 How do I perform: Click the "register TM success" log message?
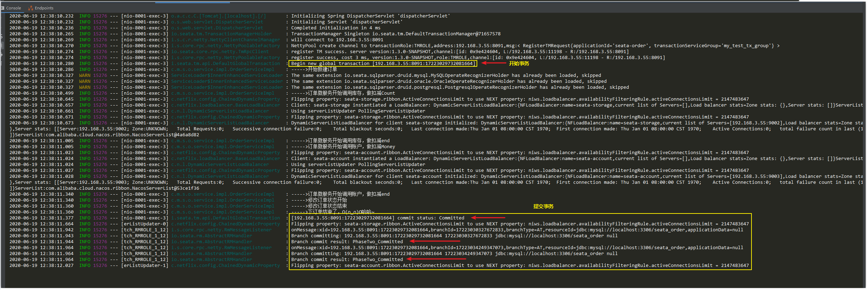(x=460, y=52)
